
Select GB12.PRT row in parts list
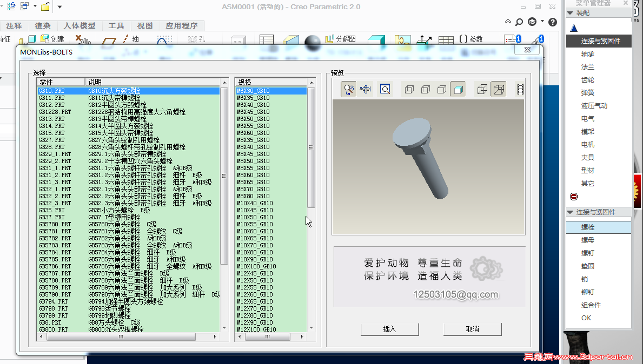click(128, 105)
